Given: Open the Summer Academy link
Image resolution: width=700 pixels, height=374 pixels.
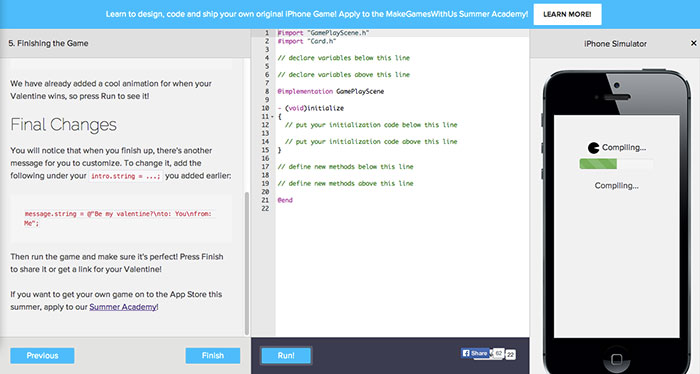Looking at the screenshot, I should (x=123, y=307).
